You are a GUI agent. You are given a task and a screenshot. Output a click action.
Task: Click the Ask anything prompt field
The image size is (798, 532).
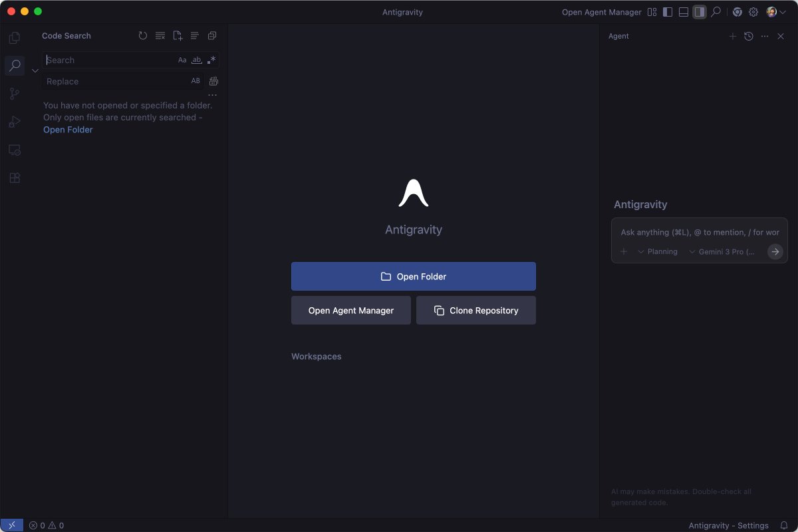700,232
